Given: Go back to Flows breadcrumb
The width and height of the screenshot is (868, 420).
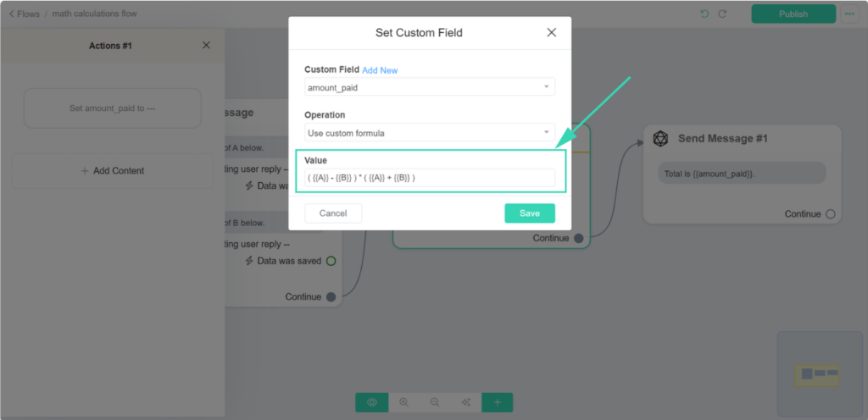Looking at the screenshot, I should click(25, 14).
